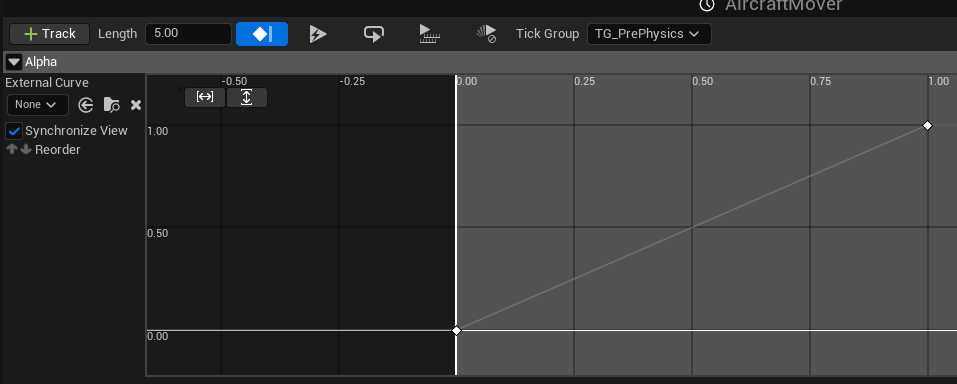
Task: Add a new track with Track button
Action: pyautogui.click(x=49, y=34)
